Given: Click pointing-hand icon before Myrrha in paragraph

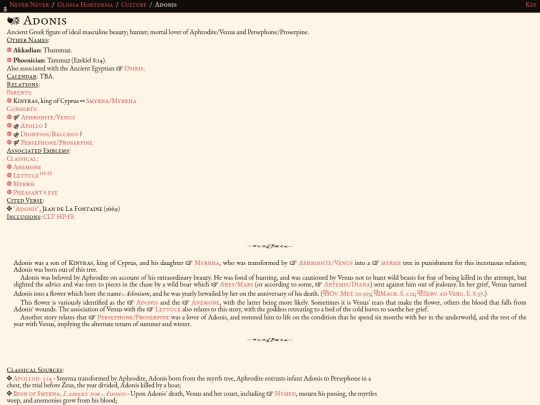Looking at the screenshot, I should pos(189,263).
